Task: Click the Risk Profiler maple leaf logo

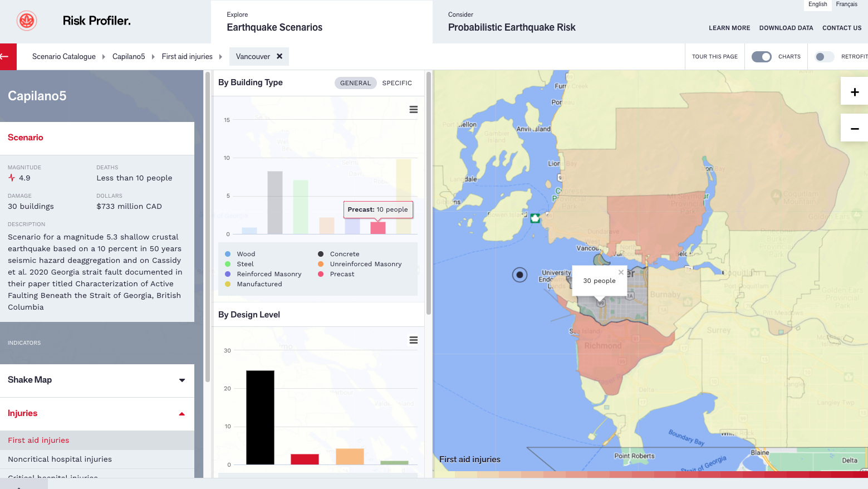Action: (26, 21)
